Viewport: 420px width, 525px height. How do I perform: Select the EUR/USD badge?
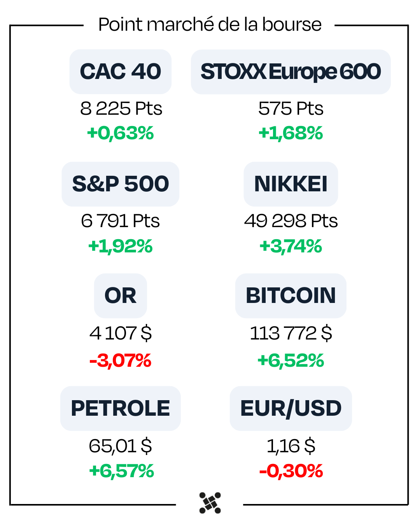click(290, 408)
